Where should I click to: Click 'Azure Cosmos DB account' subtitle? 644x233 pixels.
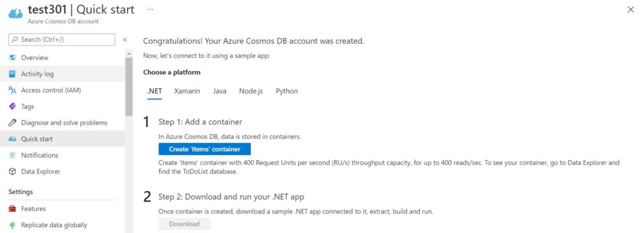click(x=63, y=21)
